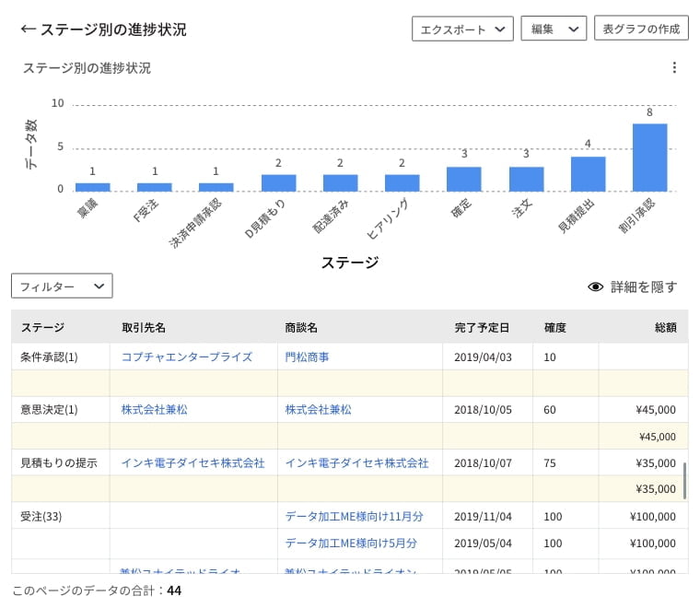Click the 決済申請承認 stage bar
700x608 pixels.
[x=216, y=187]
